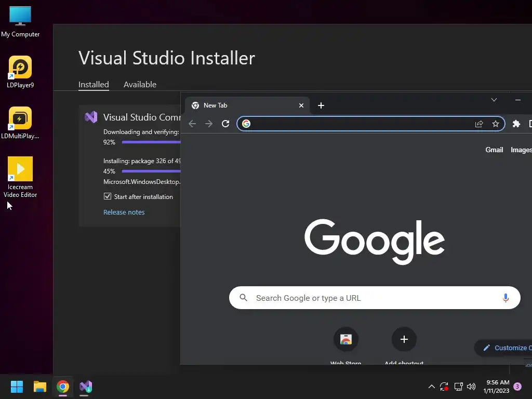532x399 pixels.
Task: Open Release notes link in the installer
Action: click(x=124, y=212)
